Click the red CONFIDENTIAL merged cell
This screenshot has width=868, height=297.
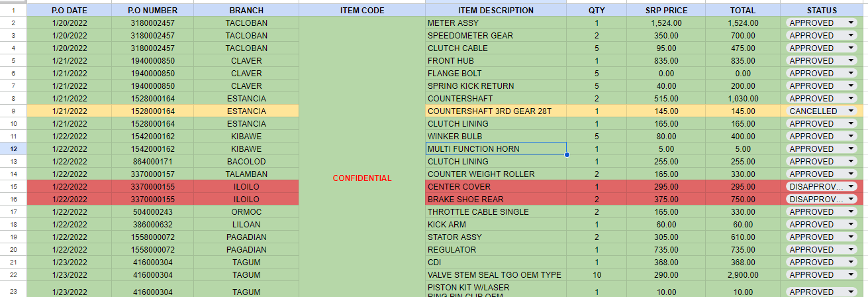coord(362,178)
